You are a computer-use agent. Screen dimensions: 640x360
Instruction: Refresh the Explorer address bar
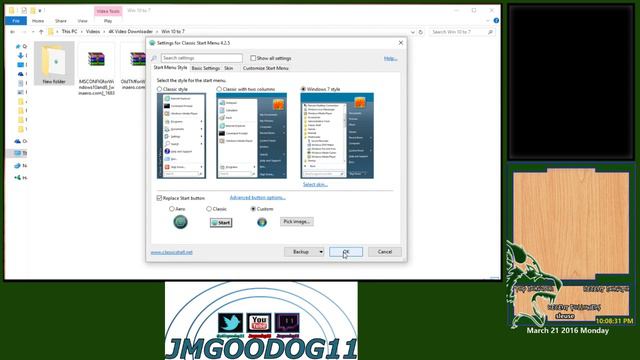point(421,32)
